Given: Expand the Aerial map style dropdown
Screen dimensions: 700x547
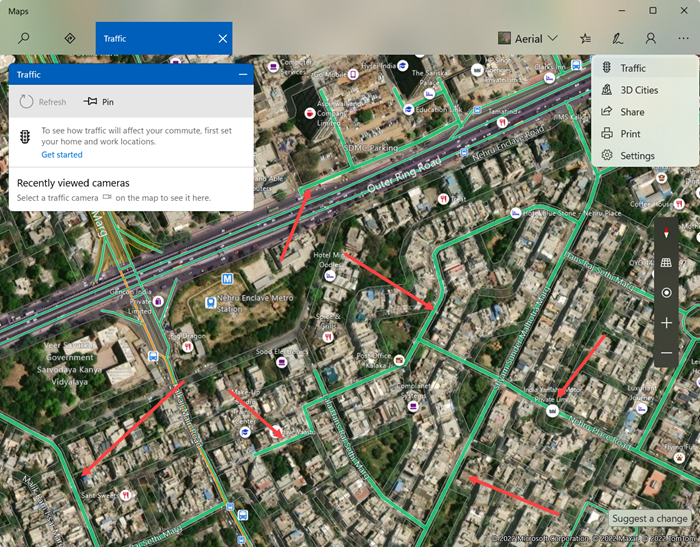Looking at the screenshot, I should 528,39.
